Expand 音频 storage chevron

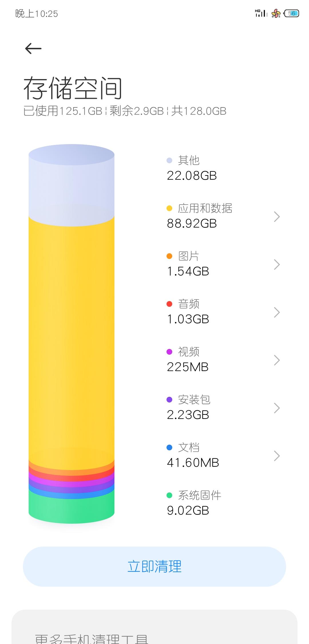[x=276, y=313]
